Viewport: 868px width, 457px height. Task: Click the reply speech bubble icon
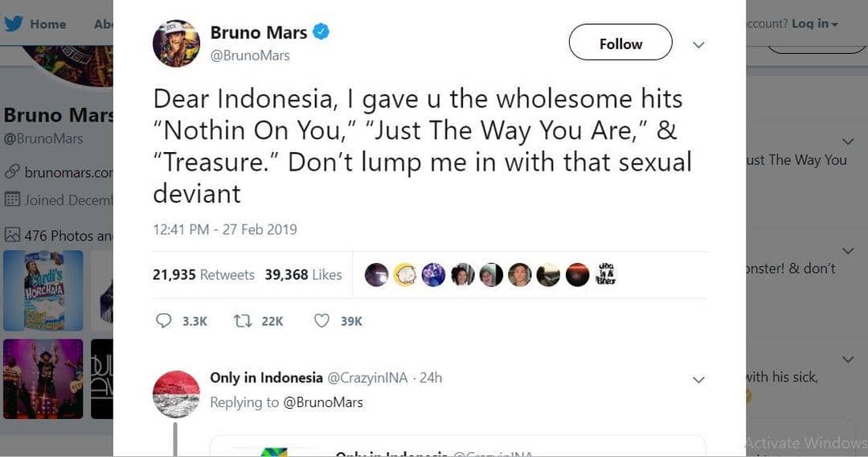(x=164, y=321)
